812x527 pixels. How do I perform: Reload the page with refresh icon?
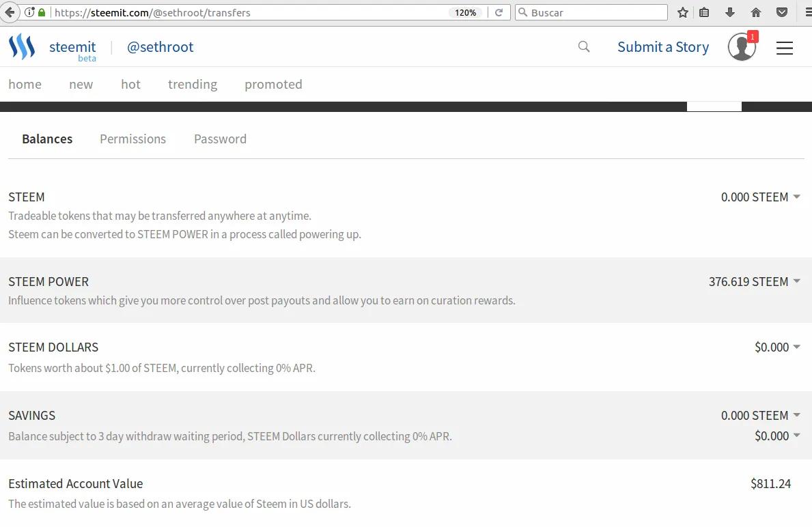499,12
